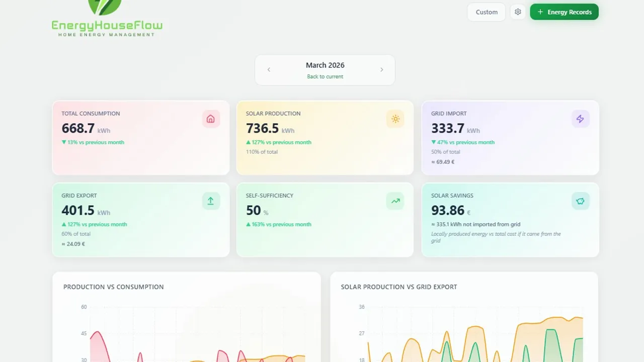Image resolution: width=644 pixels, height=362 pixels.
Task: Click the 736.5 kWh solar production value
Action: pos(270,129)
